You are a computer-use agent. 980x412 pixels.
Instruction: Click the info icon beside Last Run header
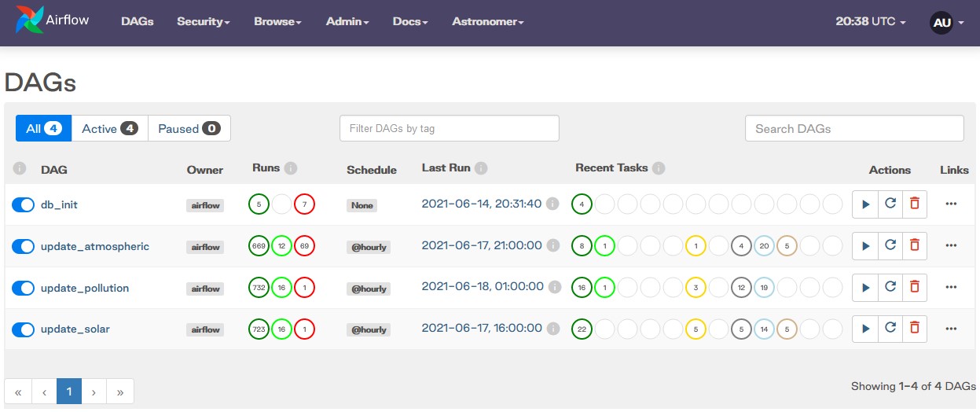(481, 168)
